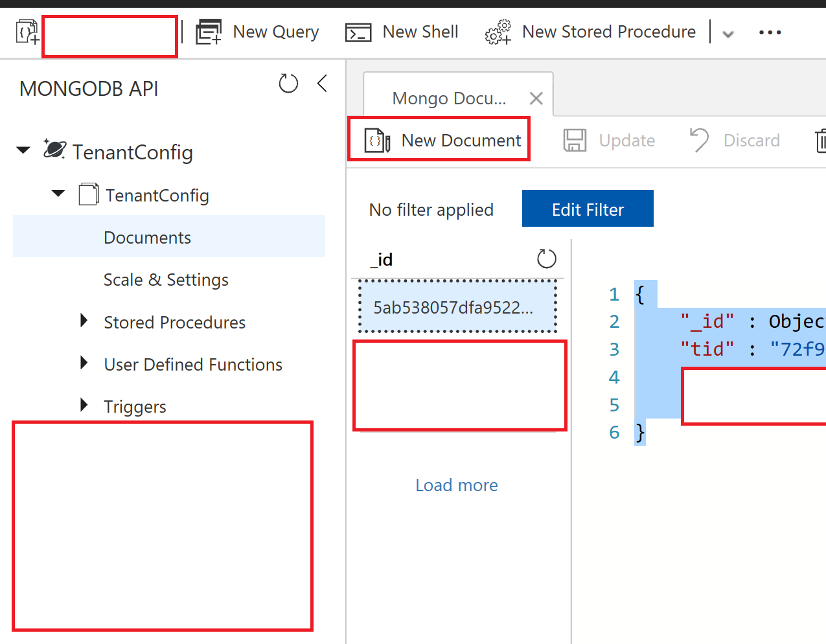
Task: Open dropdown next to New Stored Procedure
Action: click(x=728, y=34)
